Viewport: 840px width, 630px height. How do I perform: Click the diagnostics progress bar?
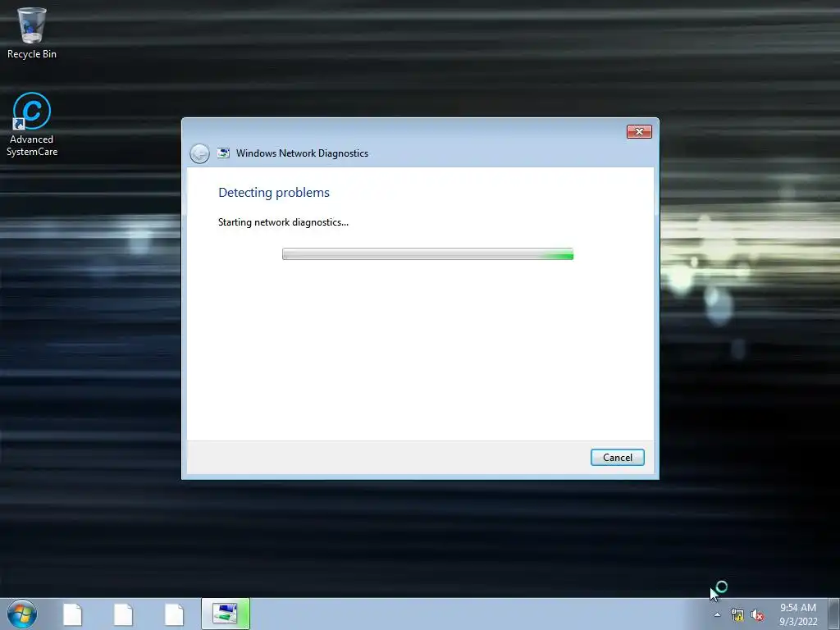pos(427,254)
